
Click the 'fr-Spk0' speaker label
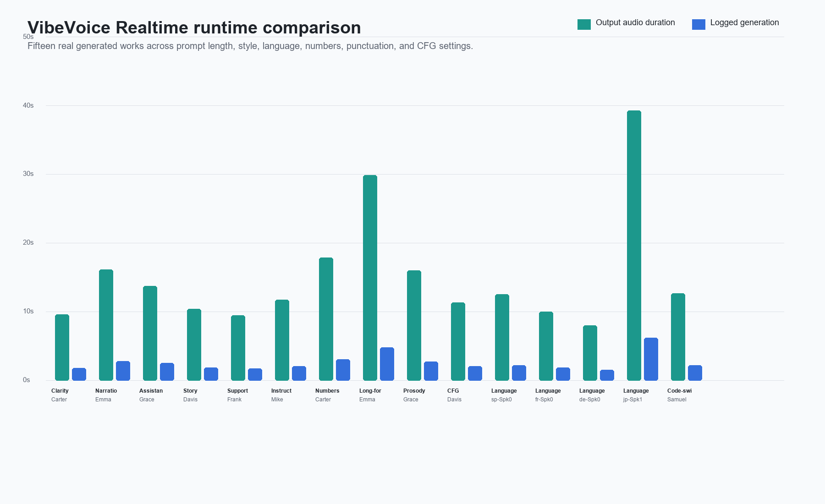pos(544,400)
